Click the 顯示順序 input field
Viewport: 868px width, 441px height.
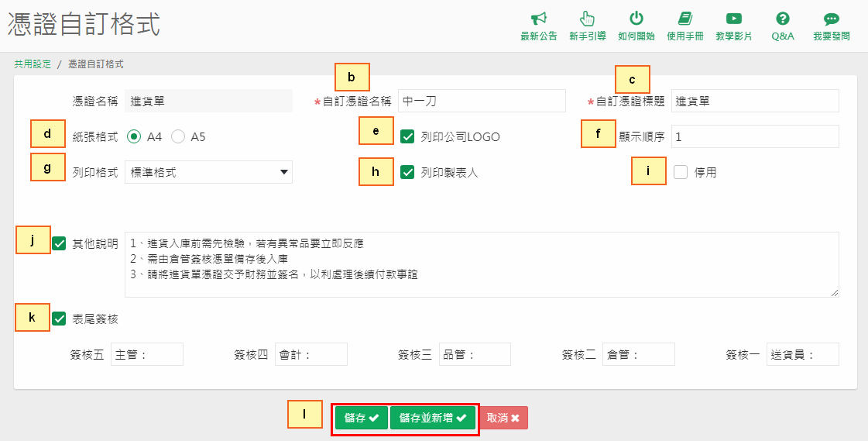pyautogui.click(x=755, y=136)
